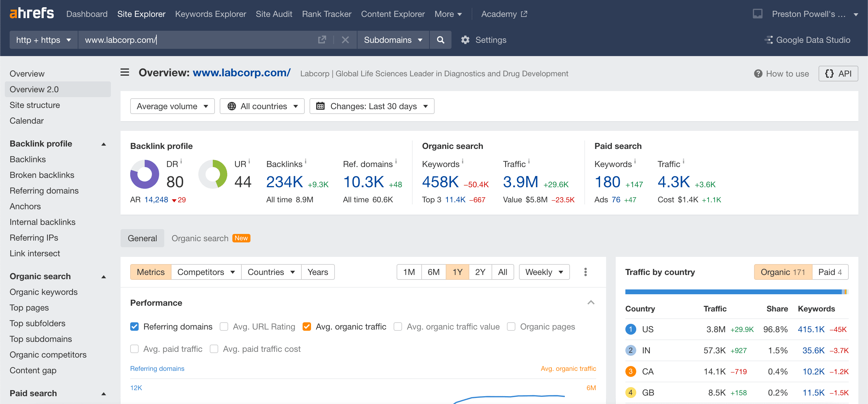Open Preston Powell's account menu
Viewport: 868px width, 404px height.
point(814,14)
